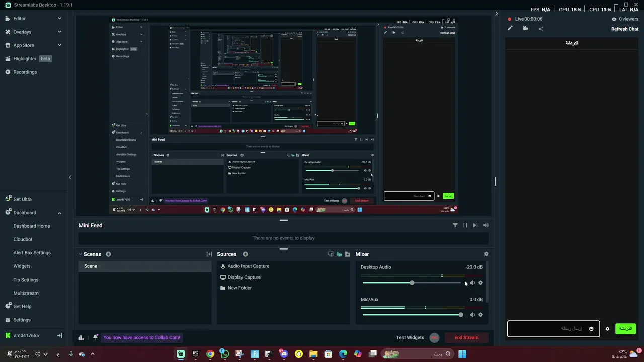Click the amd417655 account name
The height and width of the screenshot is (362, 644).
[26, 336]
